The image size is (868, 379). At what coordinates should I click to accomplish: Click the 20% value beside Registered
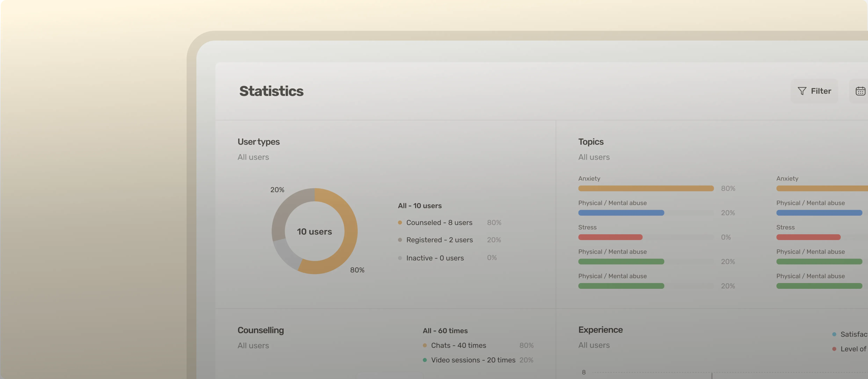[494, 240]
